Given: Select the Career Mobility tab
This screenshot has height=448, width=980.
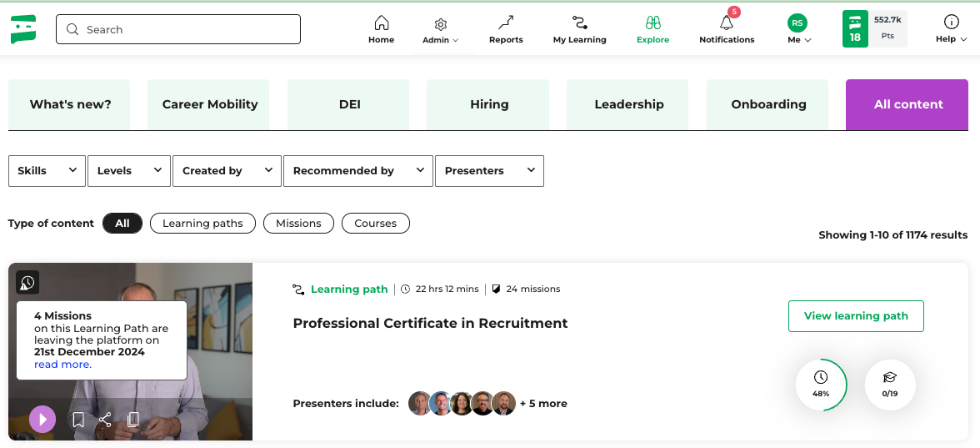Looking at the screenshot, I should pos(209,105).
